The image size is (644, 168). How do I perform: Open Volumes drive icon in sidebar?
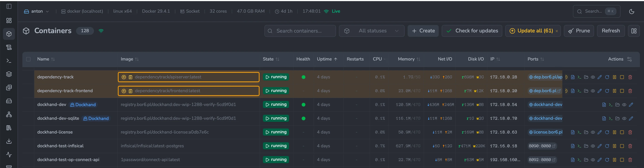(9, 101)
